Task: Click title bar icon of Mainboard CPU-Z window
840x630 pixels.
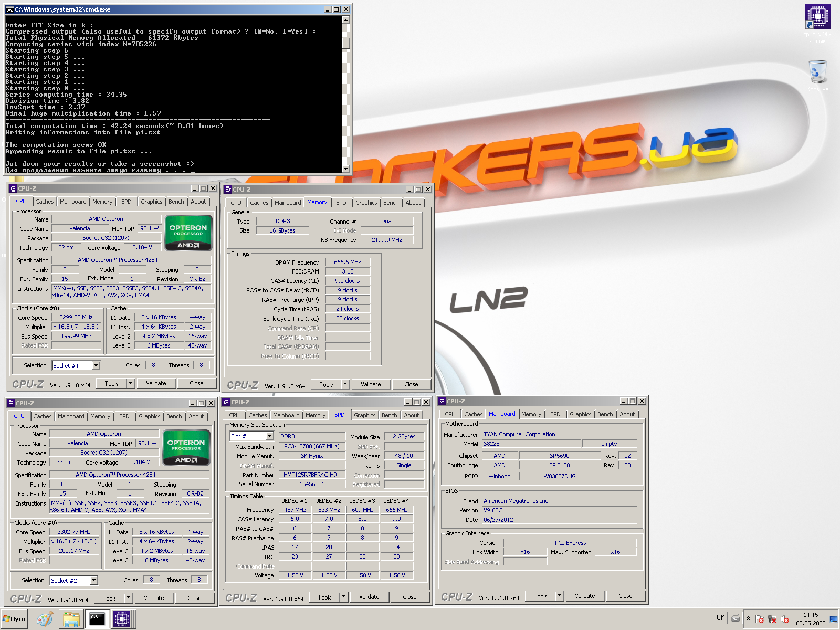Action: pyautogui.click(x=442, y=401)
